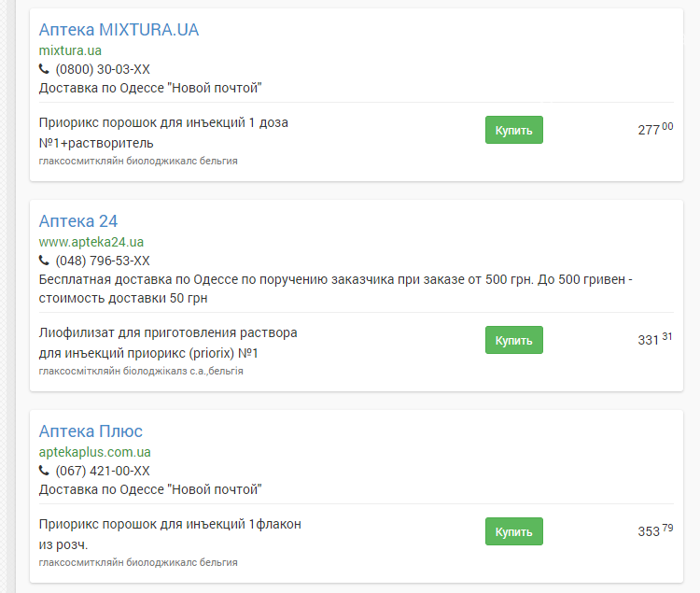Select product Приорикс порошок для инъекций 1флакон

pyautogui.click(x=170, y=534)
